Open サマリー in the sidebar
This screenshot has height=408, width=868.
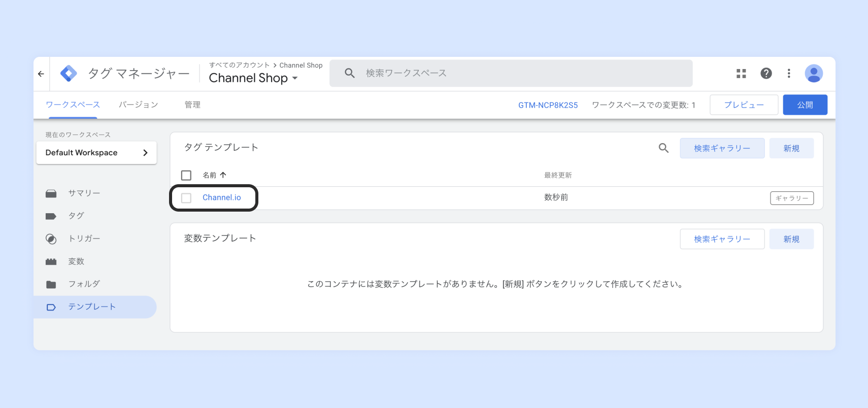tap(84, 193)
